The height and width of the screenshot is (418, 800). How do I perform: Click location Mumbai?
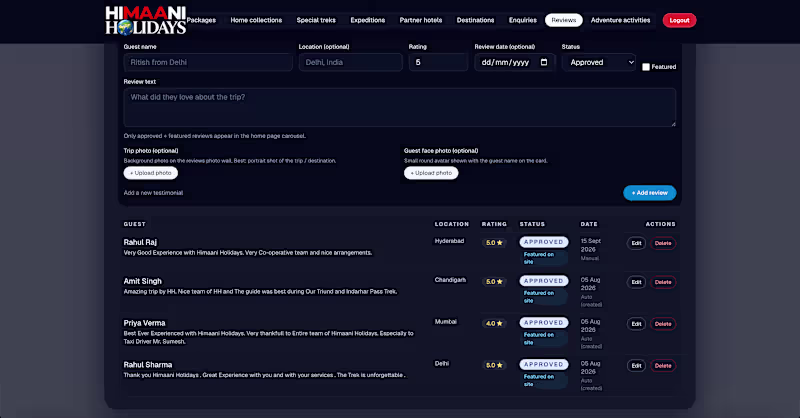click(446, 322)
